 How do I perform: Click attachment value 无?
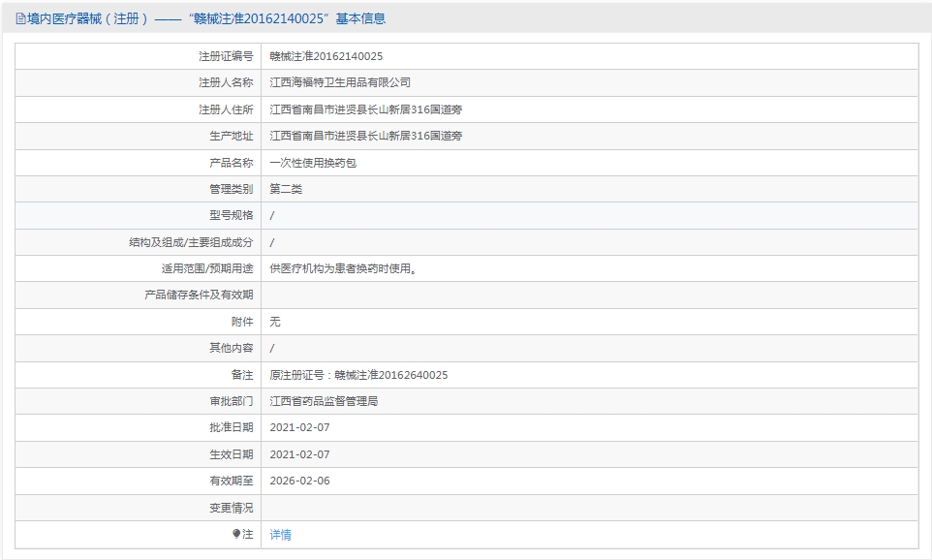pos(275,322)
